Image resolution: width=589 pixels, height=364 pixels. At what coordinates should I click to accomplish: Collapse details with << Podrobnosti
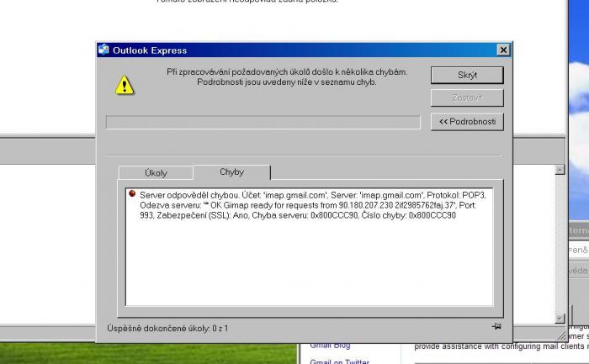pyautogui.click(x=467, y=122)
